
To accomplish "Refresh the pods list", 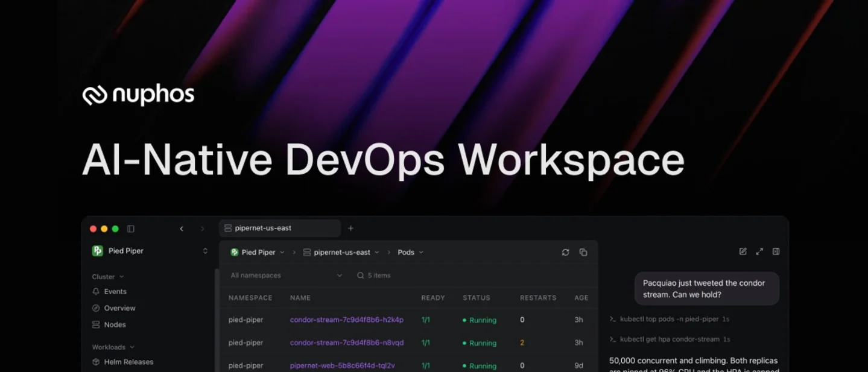I will (565, 253).
